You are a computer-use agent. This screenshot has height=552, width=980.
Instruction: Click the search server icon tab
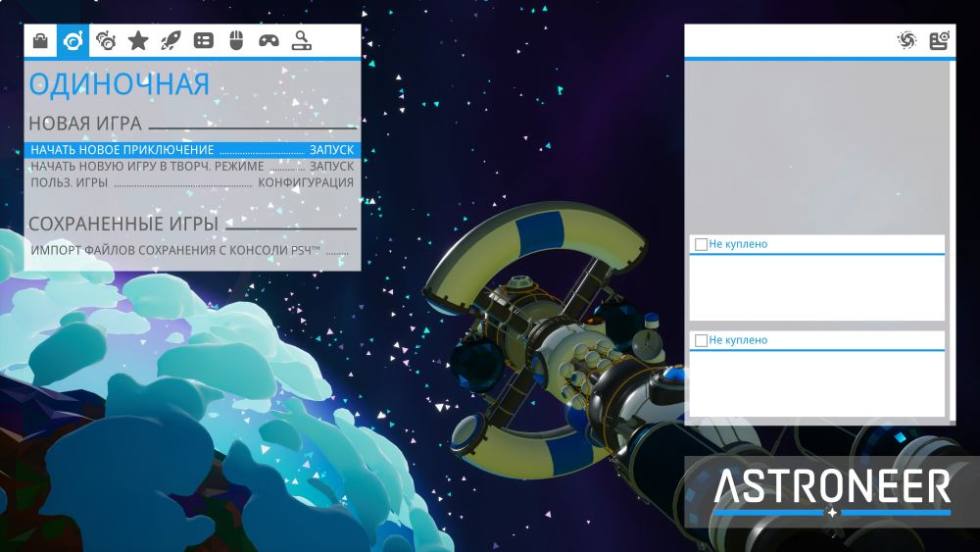tap(301, 40)
